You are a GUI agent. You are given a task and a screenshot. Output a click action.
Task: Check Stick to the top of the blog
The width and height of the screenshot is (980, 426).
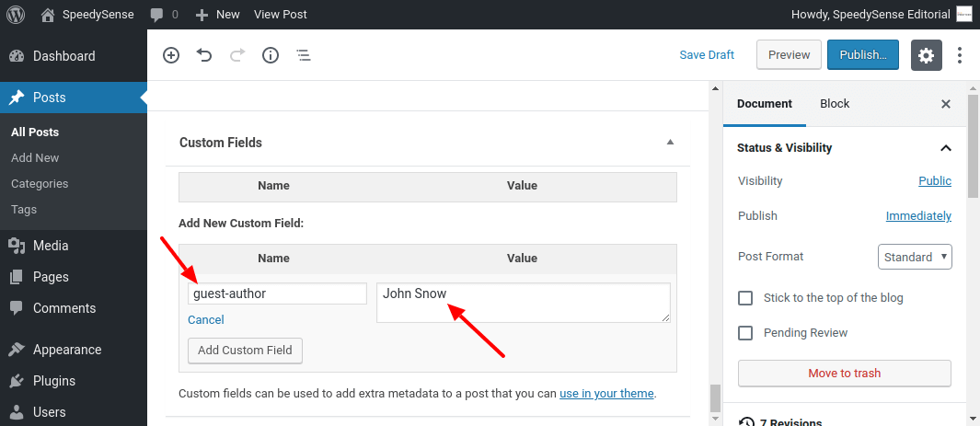pos(745,298)
